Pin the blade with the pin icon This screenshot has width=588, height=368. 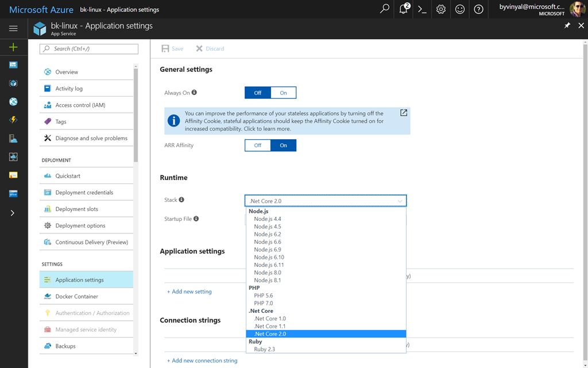(x=567, y=26)
